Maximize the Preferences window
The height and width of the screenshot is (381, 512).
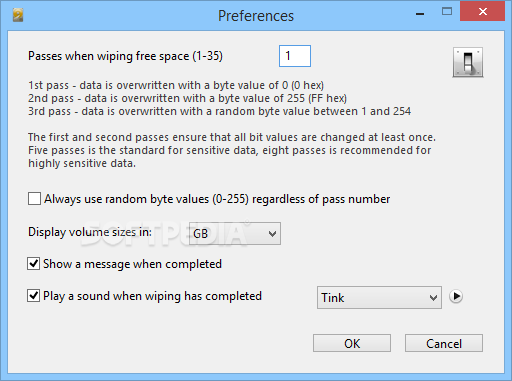(x=447, y=12)
